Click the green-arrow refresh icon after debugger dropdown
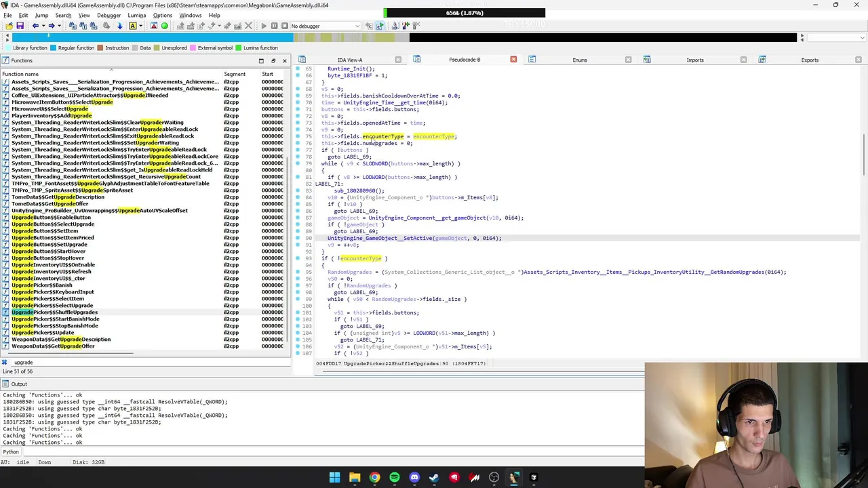Screen dimensions: 868x488 (380, 26)
